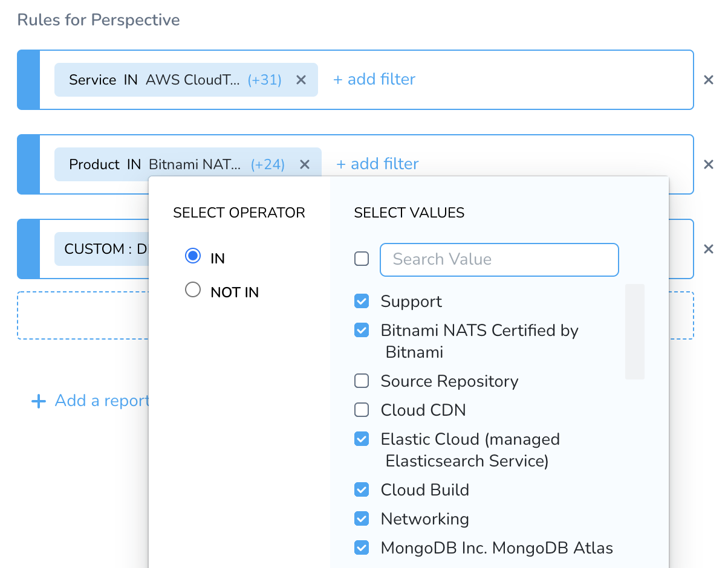Click the MongoDB Inc. MongoDB Atlas label

(x=497, y=548)
